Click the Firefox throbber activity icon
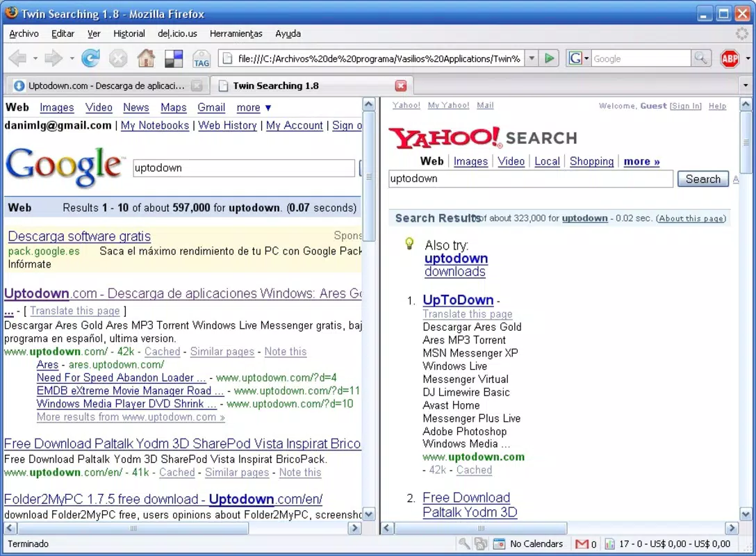The image size is (756, 556). (742, 33)
